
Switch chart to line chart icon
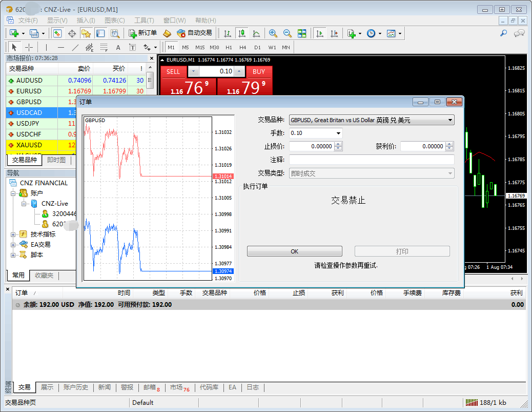click(256, 33)
